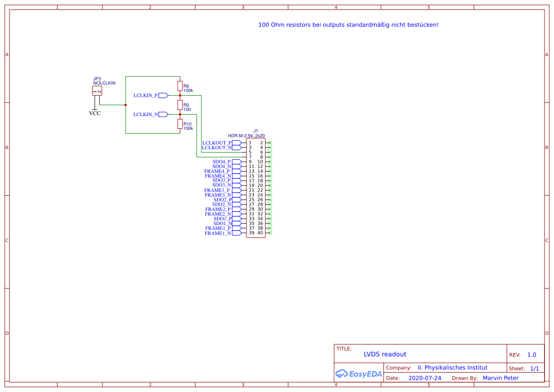The width and height of the screenshot is (554, 392).
Task: Select resistor R6 100k
Action: [x=180, y=85]
